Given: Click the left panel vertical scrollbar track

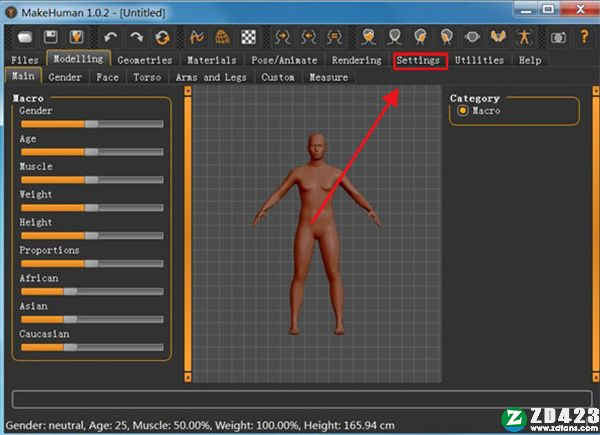Looking at the screenshot, I should click(188, 234).
